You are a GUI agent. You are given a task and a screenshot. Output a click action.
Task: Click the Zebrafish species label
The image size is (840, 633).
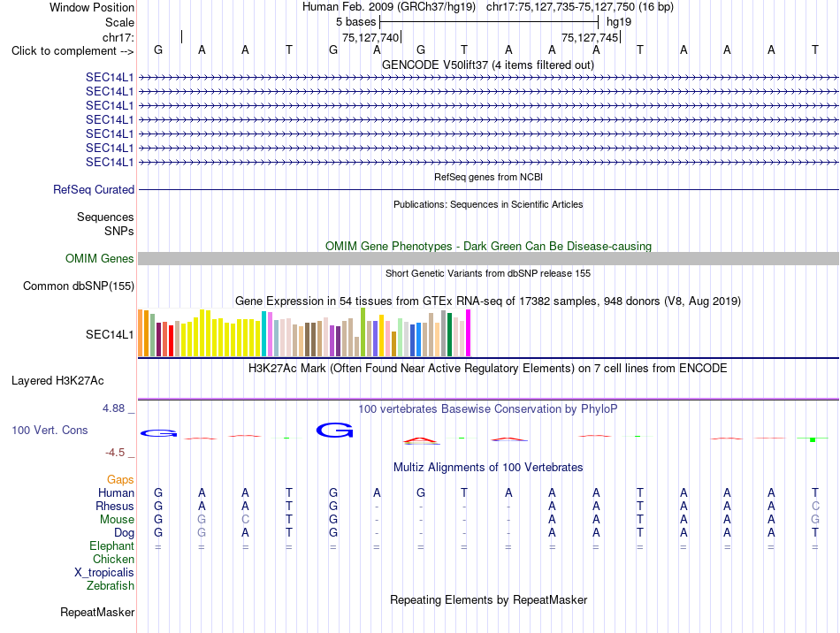pyautogui.click(x=111, y=586)
